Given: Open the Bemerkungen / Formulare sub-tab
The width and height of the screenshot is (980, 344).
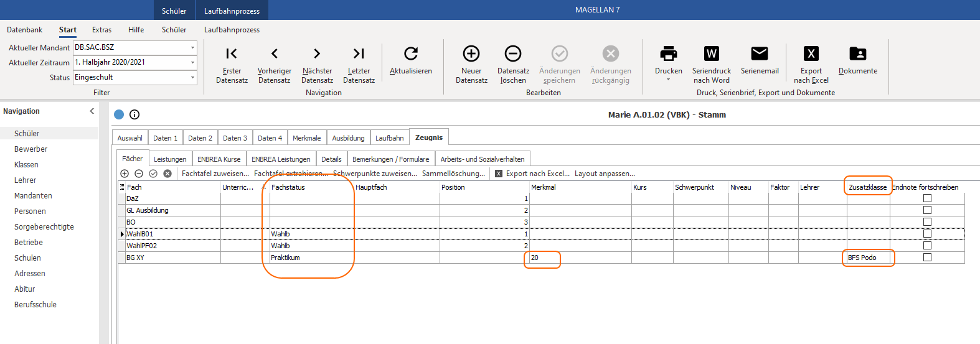Looking at the screenshot, I should 390,159.
